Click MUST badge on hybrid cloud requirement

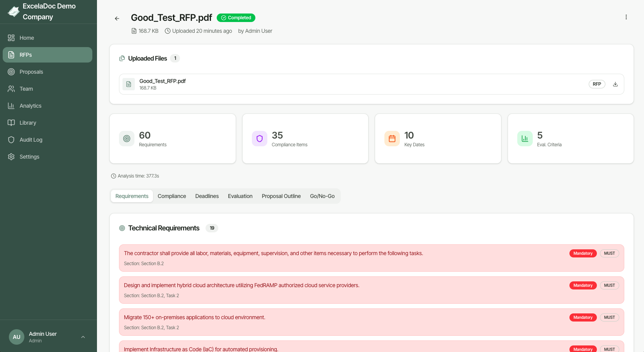point(610,286)
